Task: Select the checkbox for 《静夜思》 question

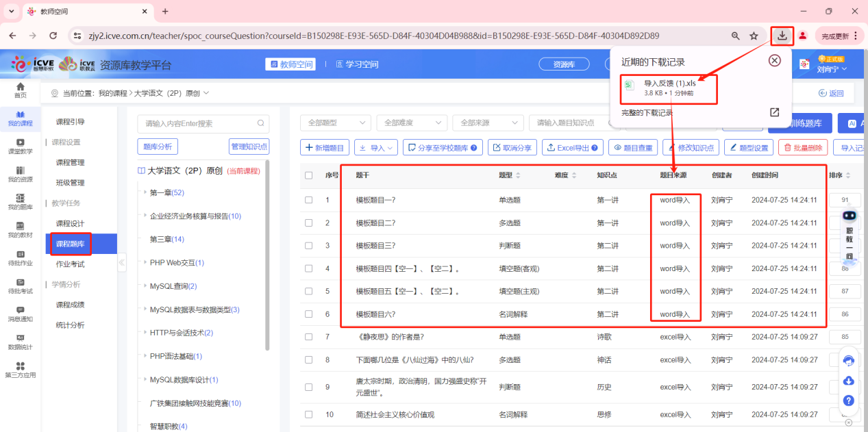Action: pos(308,337)
